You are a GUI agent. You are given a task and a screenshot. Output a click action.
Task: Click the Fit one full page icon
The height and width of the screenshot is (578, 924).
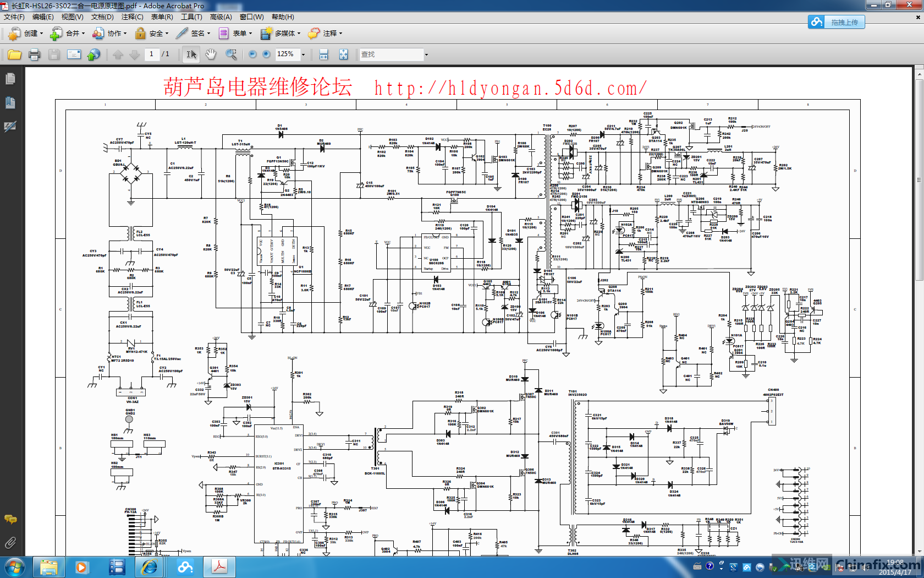pos(343,54)
